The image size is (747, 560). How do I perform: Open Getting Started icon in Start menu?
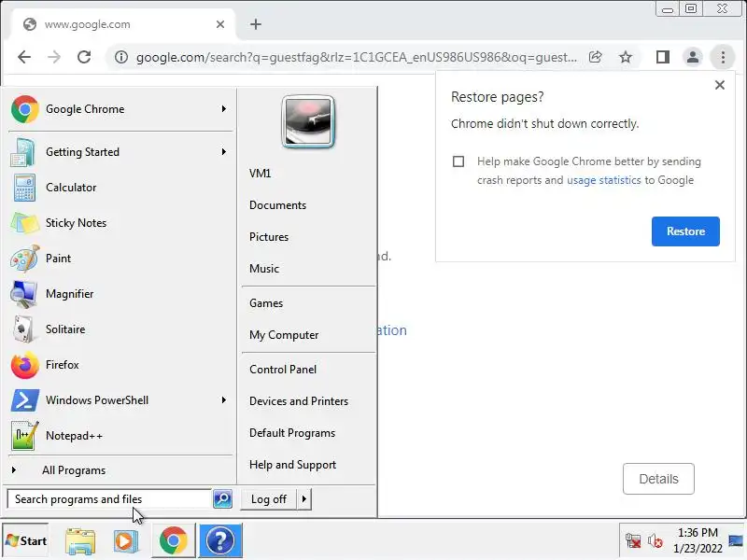pyautogui.click(x=22, y=152)
